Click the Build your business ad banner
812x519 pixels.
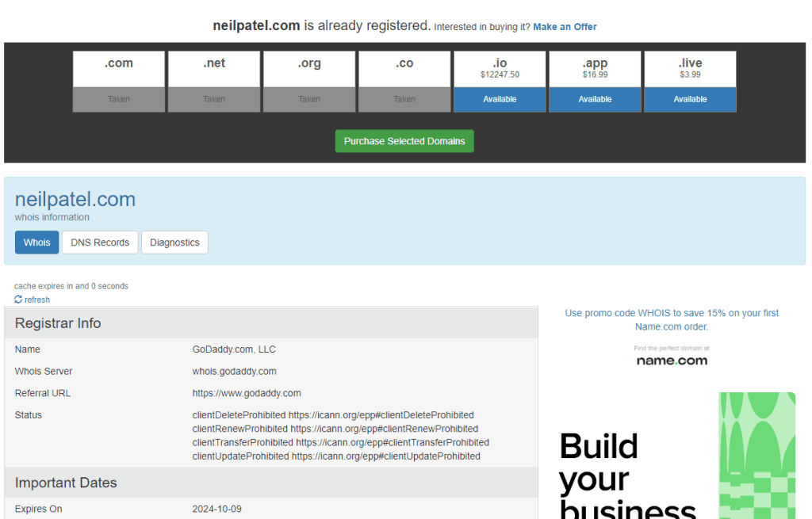click(677, 456)
